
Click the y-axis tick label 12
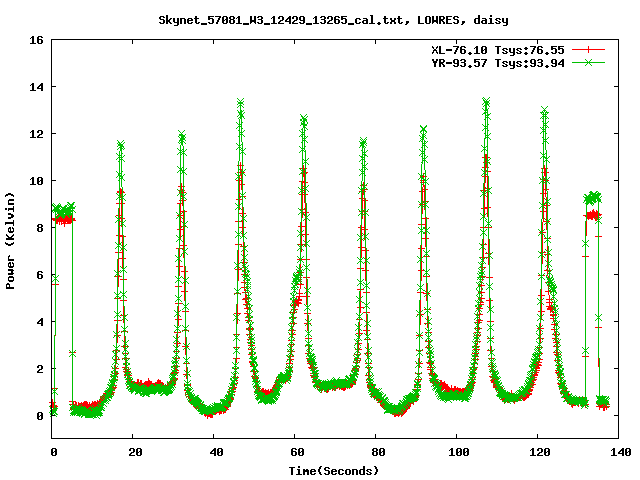[36, 134]
